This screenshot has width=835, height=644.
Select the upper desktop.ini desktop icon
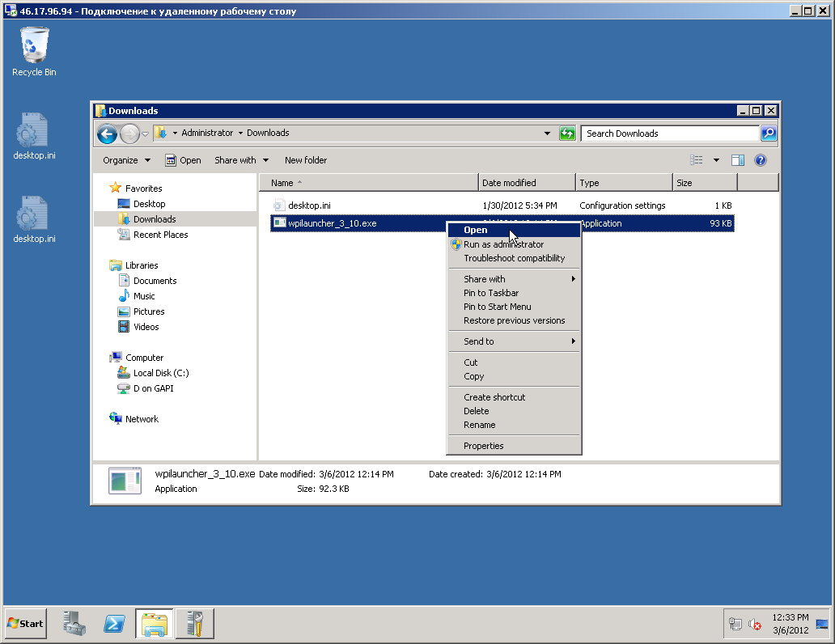(34, 137)
